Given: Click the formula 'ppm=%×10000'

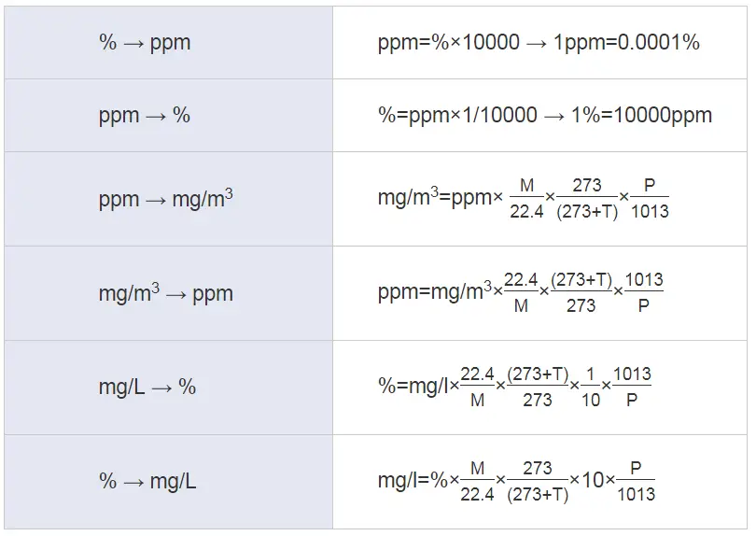Looking at the screenshot, I should 449,42.
